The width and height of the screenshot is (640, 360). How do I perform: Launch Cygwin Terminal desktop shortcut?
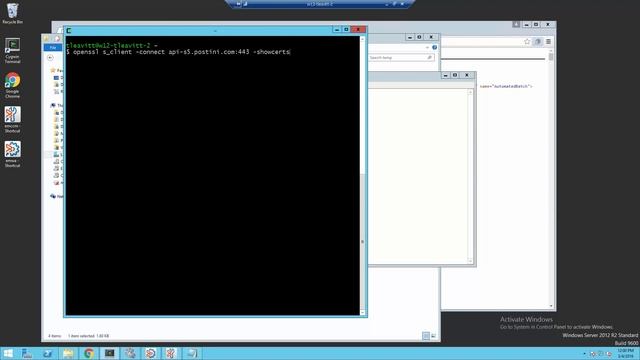tap(12, 50)
